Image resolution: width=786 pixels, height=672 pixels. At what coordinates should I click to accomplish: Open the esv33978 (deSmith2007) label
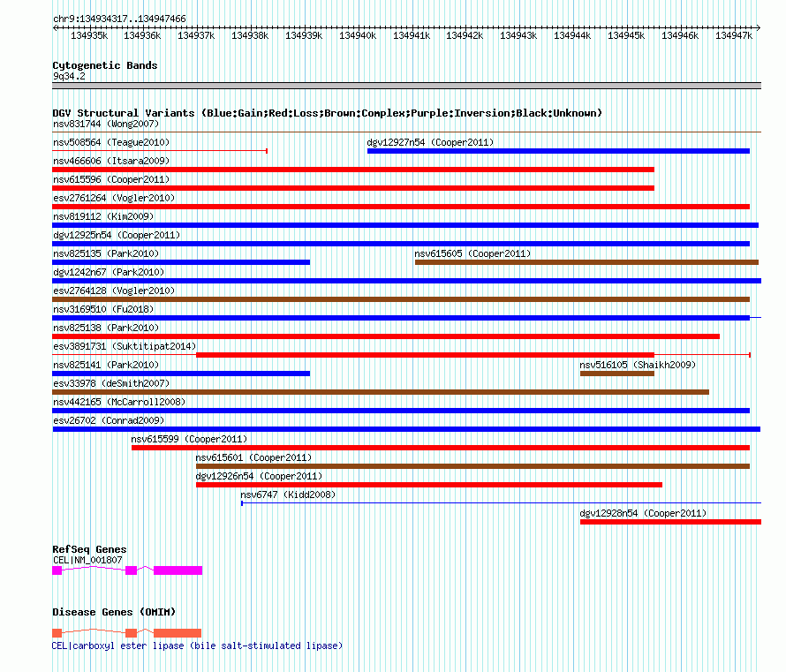coord(111,383)
